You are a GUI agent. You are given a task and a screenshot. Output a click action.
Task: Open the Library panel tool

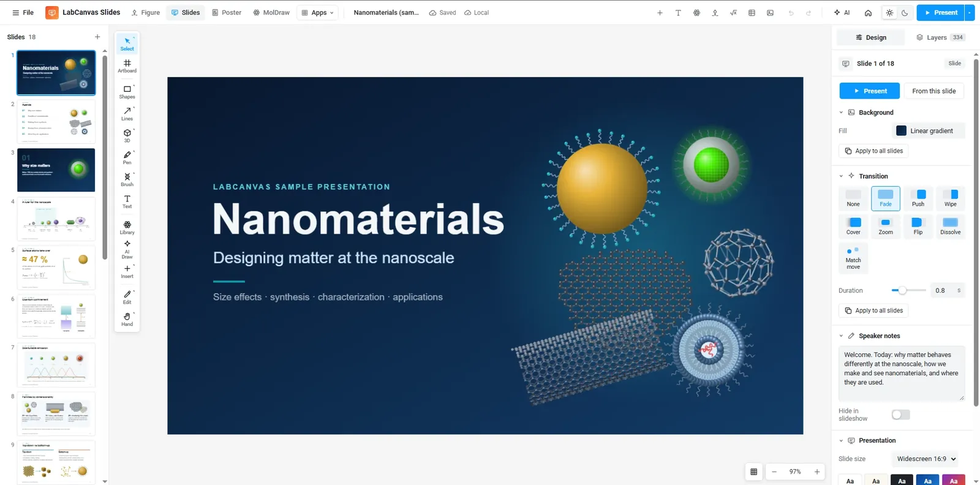click(x=127, y=228)
